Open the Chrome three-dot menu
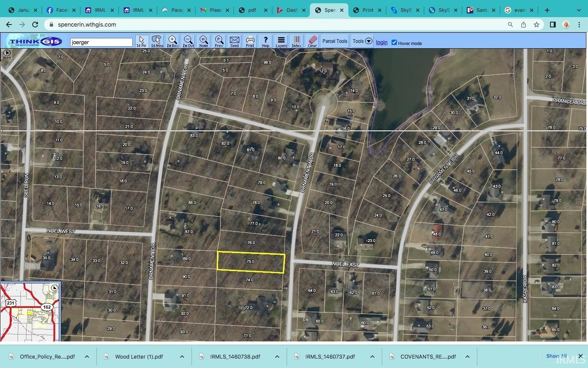This screenshot has height=368, width=588. 579,25
